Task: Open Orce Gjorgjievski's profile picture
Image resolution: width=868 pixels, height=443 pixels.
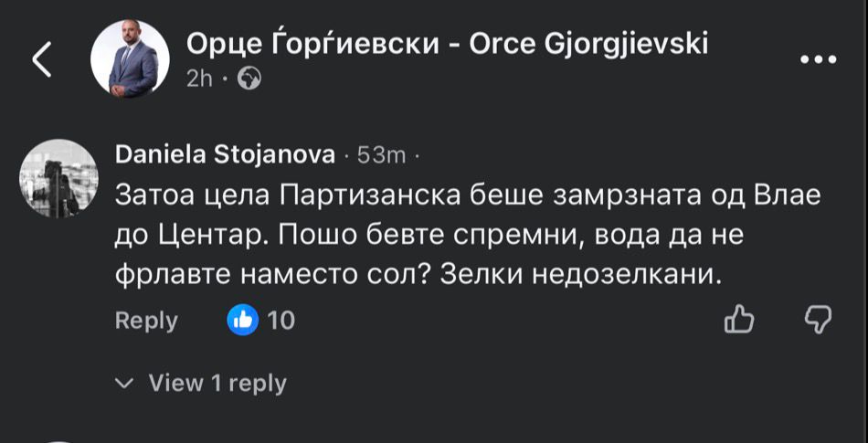Action: [130, 60]
